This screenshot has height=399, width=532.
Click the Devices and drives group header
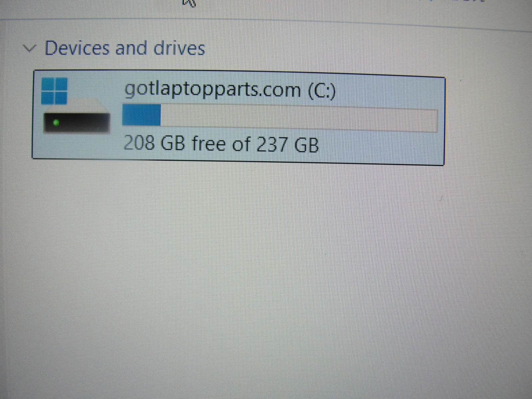(x=125, y=48)
